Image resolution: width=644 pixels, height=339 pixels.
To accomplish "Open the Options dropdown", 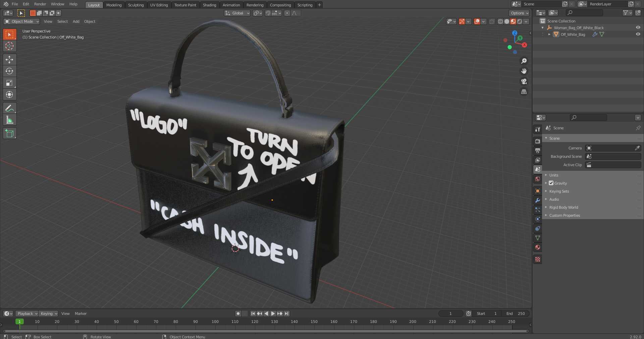I will pyautogui.click(x=519, y=13).
